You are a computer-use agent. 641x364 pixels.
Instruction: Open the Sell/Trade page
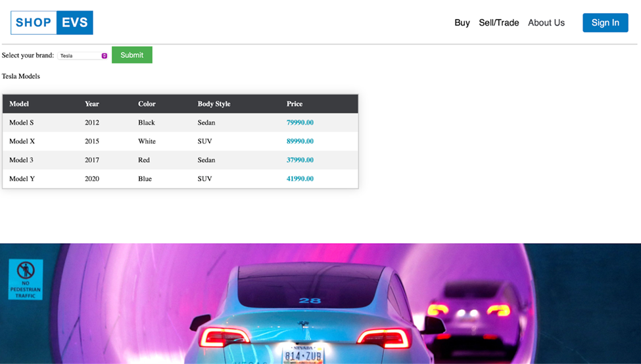[x=499, y=23]
